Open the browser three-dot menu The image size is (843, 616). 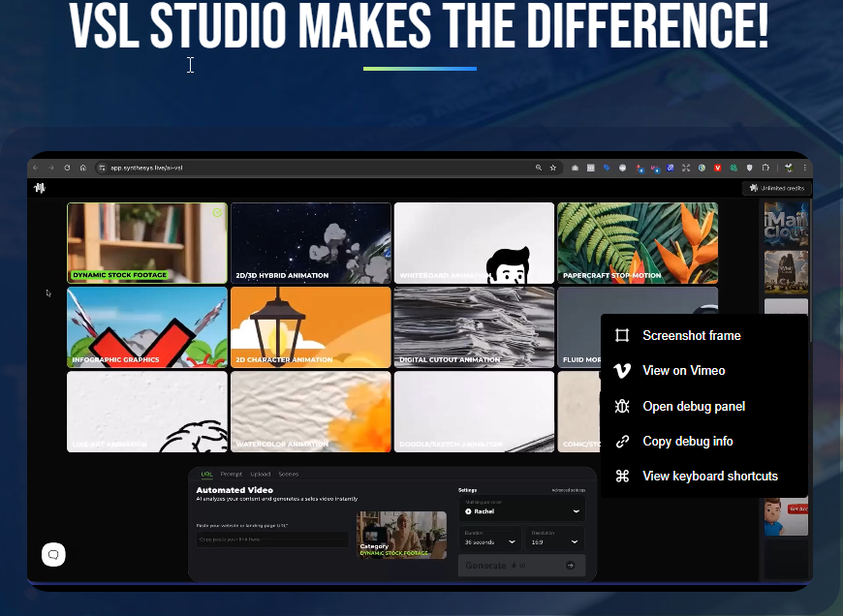805,168
